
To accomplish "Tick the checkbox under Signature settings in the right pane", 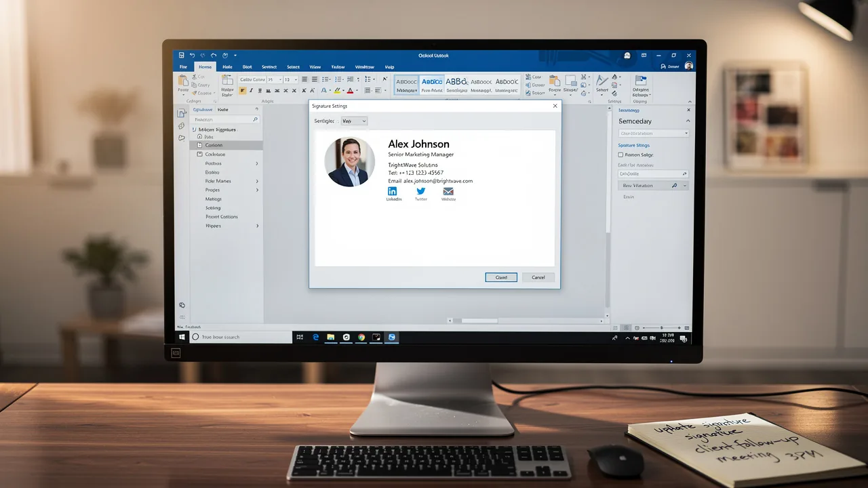I will [620, 155].
